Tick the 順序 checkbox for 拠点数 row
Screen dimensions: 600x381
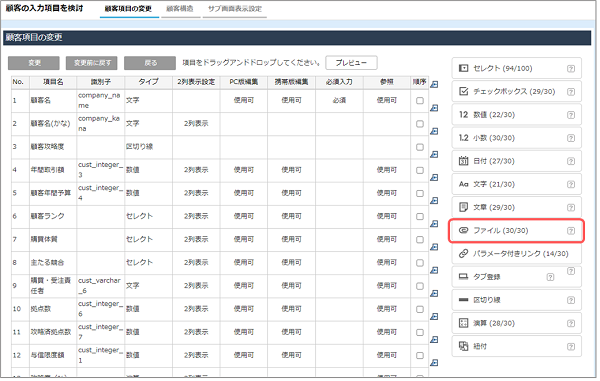click(x=420, y=309)
